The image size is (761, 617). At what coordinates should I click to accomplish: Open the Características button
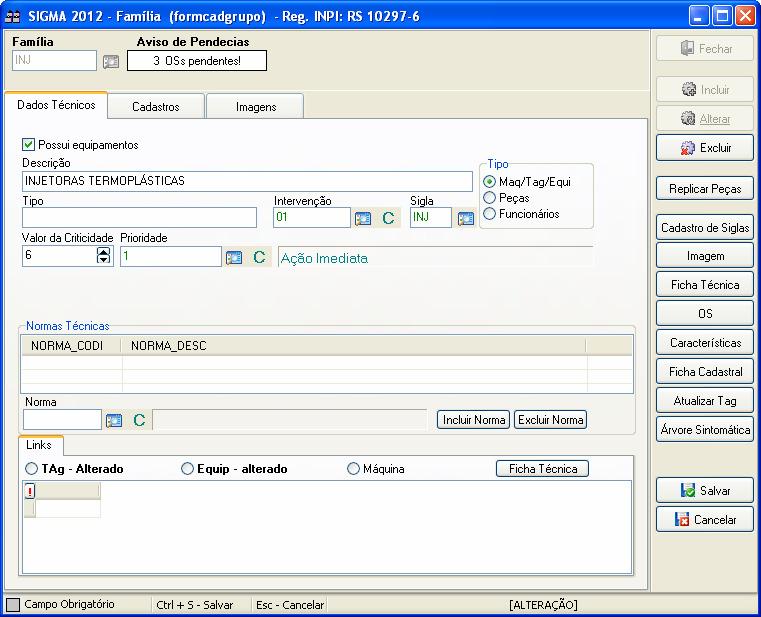pos(705,343)
